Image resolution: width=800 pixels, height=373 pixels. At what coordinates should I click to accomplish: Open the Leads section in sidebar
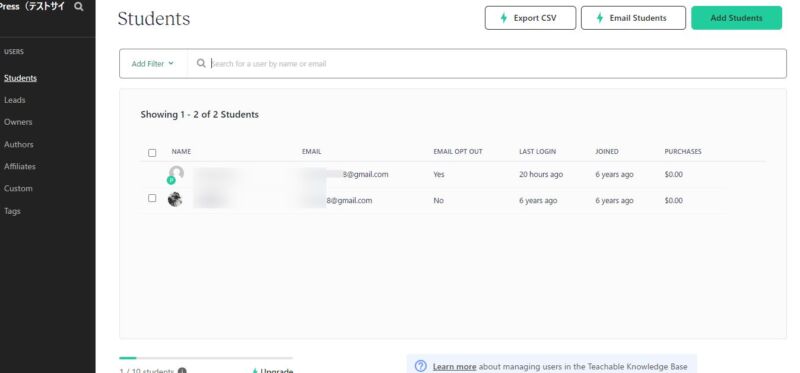(14, 100)
